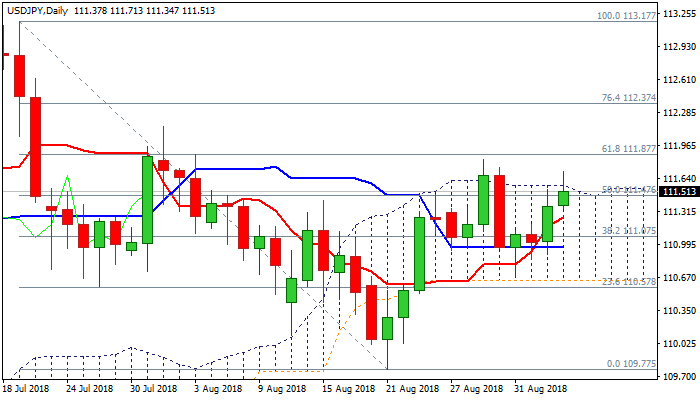
Task: Click the 31 Aug 2018 date label
Action: coord(540,389)
